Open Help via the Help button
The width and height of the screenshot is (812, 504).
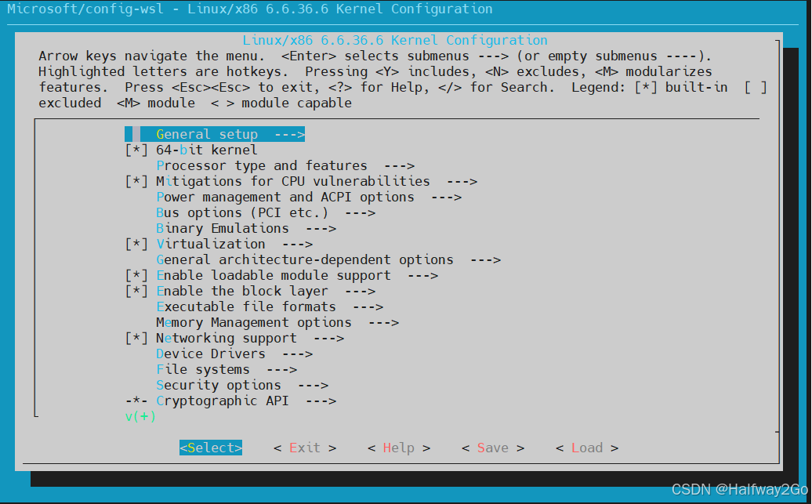[x=399, y=448]
